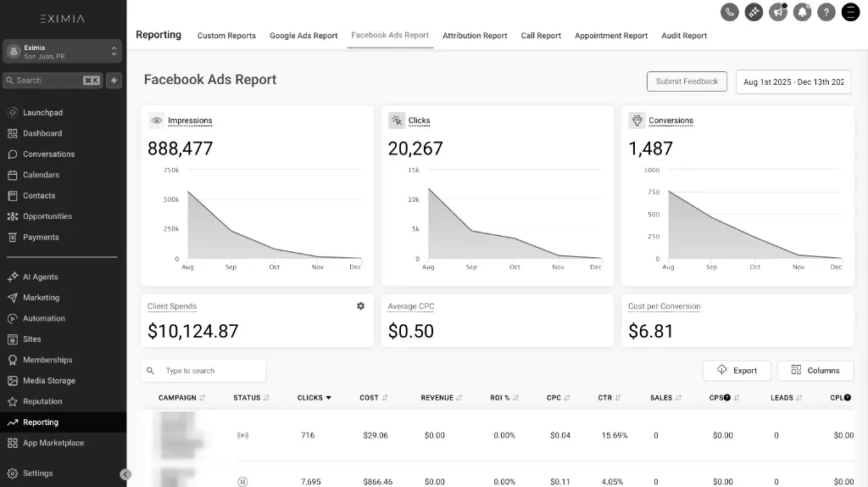Open the Eximia account switcher
This screenshot has height=487, width=868.
[x=62, y=52]
